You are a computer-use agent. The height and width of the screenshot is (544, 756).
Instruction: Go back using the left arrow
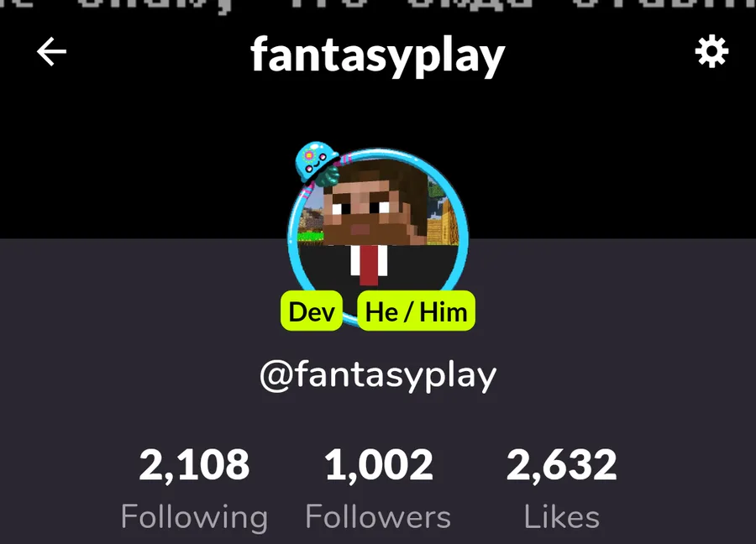coord(51,51)
